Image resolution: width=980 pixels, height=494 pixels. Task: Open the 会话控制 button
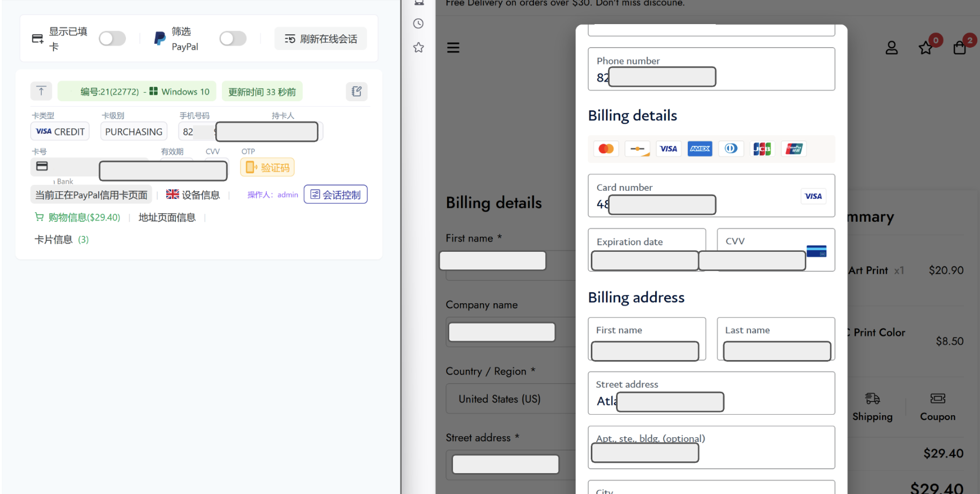[x=336, y=194]
